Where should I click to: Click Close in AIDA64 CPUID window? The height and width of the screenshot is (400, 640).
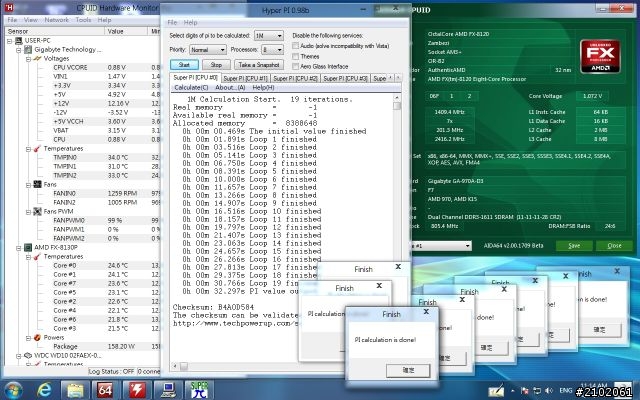pyautogui.click(x=614, y=245)
